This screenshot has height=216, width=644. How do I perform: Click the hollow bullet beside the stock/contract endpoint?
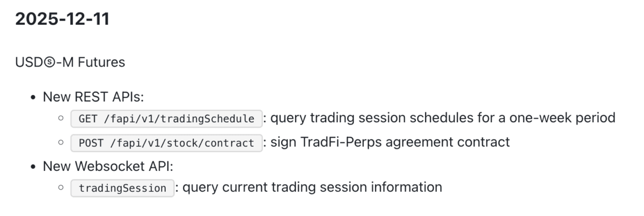(61, 143)
